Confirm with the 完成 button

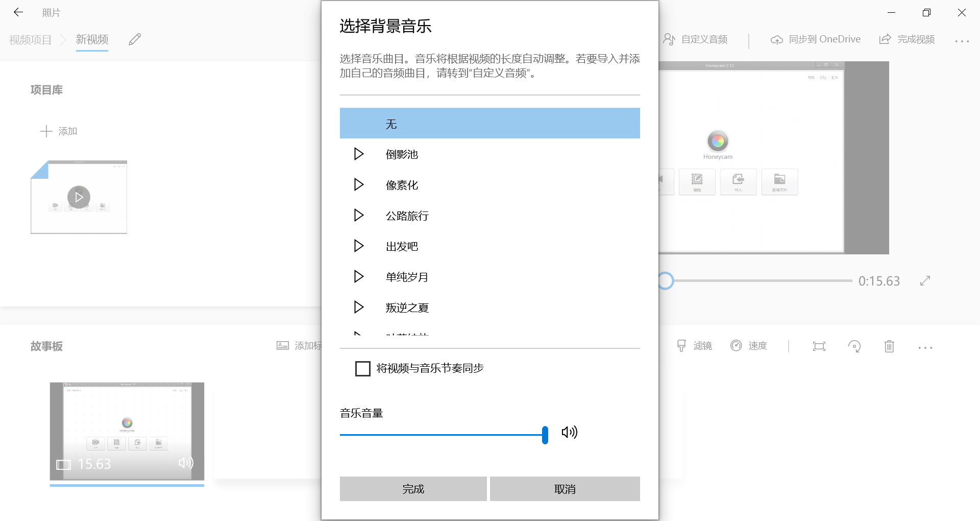tap(413, 489)
